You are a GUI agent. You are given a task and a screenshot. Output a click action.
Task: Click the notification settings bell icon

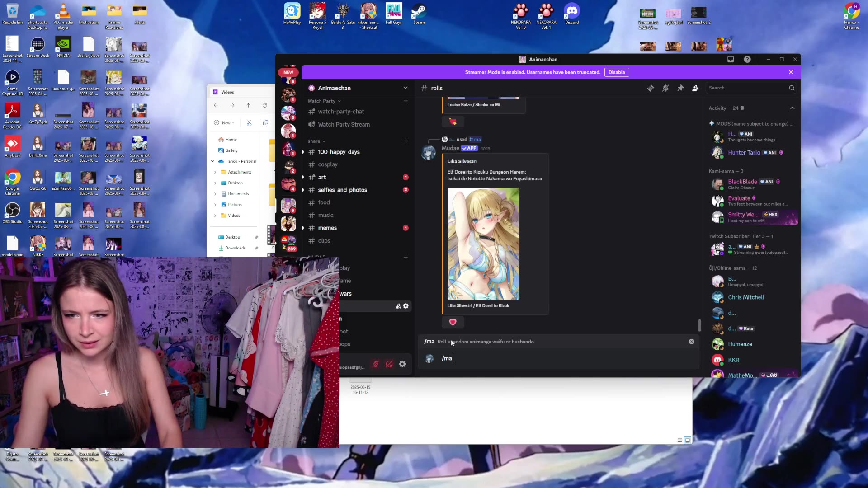pyautogui.click(x=665, y=88)
